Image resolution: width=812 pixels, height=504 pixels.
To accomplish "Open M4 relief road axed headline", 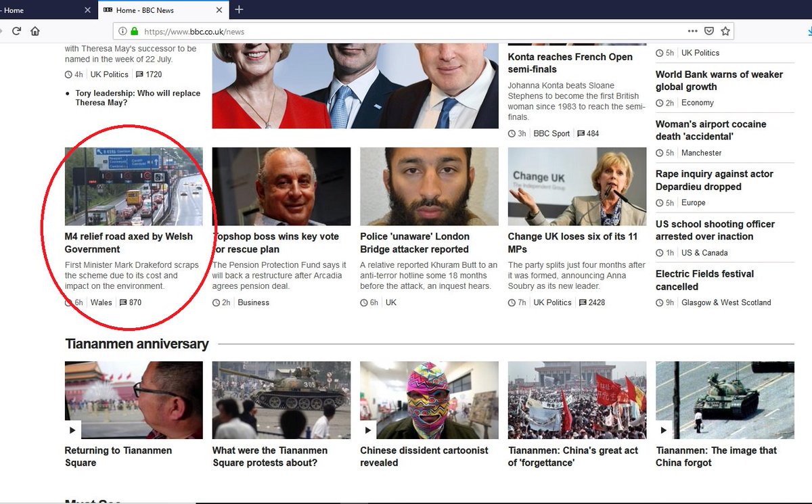I will [x=129, y=243].
